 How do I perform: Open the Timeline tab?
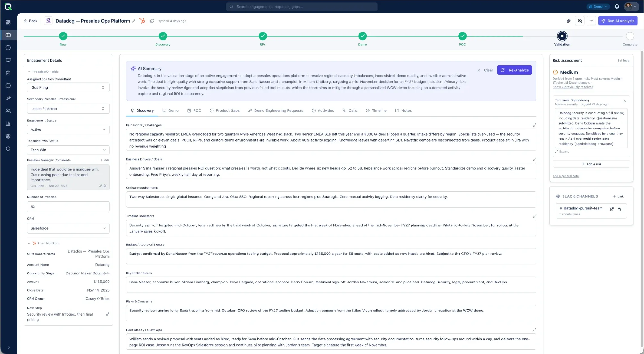(376, 111)
